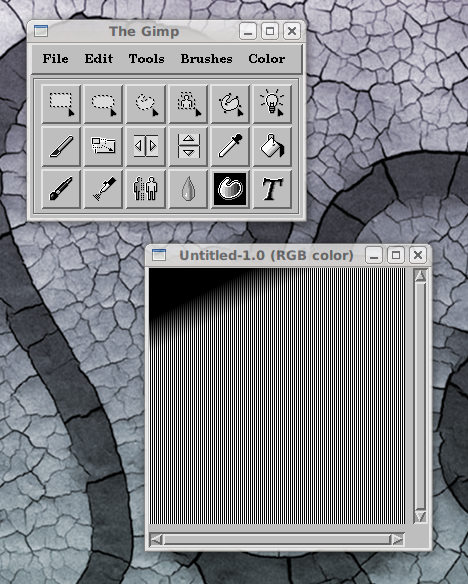Choose the Bezier Select tool
468x584 pixels.
point(230,104)
